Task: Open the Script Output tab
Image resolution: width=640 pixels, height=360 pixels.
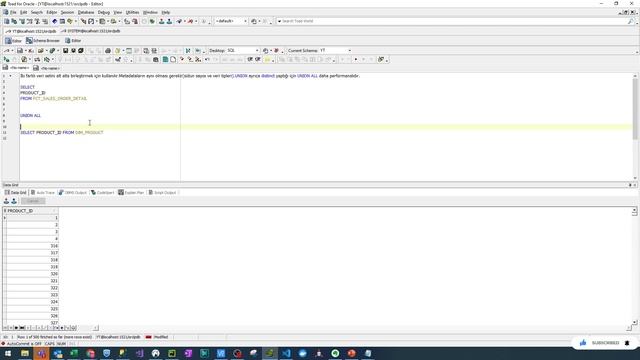Action: point(162,192)
